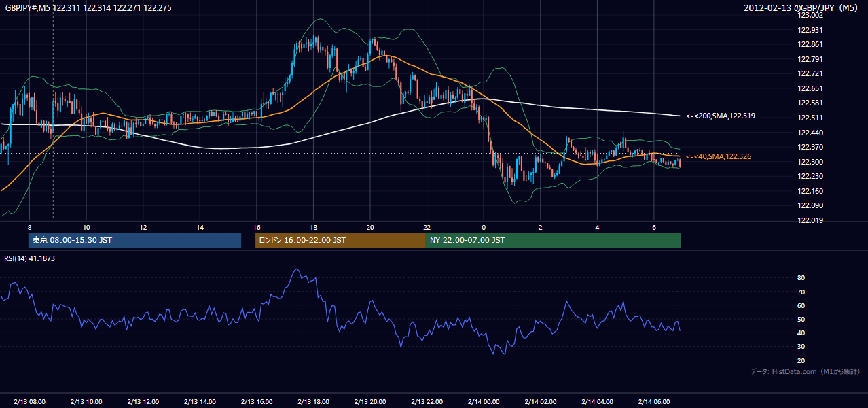Click price axis value 123.002

(810, 15)
